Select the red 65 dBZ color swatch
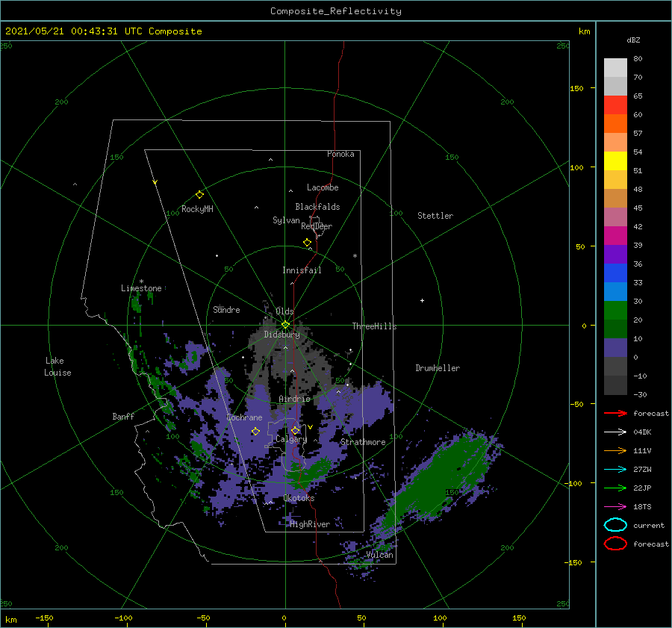Viewport: 672px width, 628px height. tap(615, 105)
